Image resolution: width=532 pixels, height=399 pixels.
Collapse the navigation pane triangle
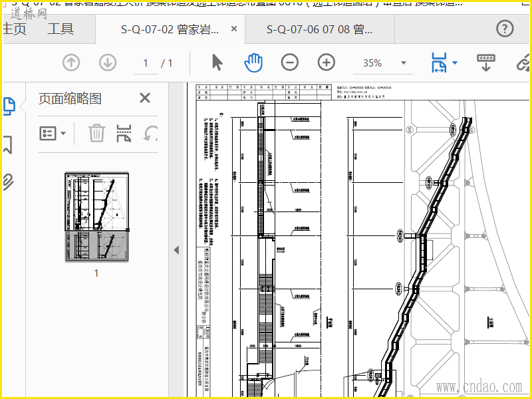pyautogui.click(x=176, y=250)
